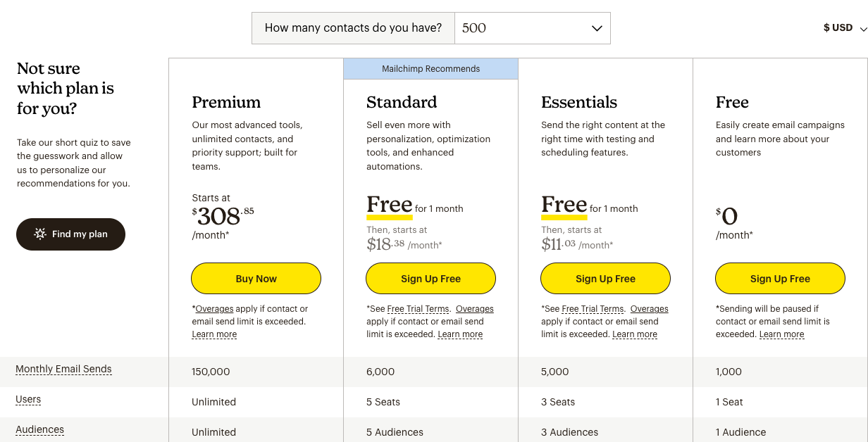Sign up free for the Standard plan
868x442 pixels.
point(430,279)
